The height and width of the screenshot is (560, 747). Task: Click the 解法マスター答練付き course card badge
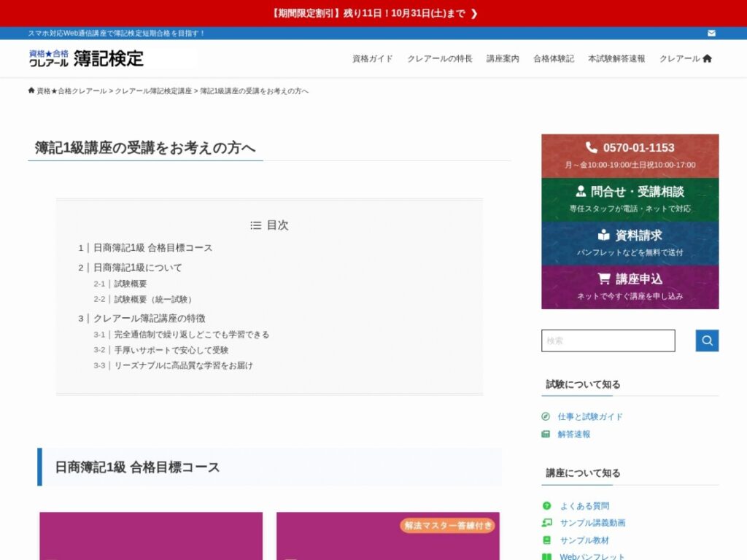click(447, 526)
